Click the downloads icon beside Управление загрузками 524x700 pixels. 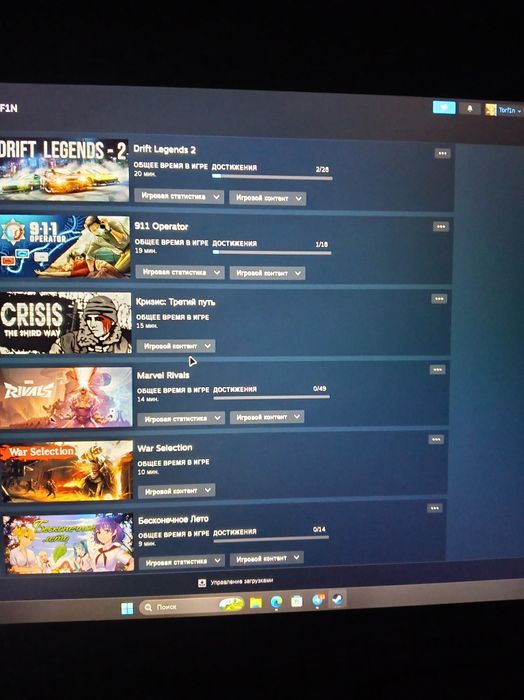click(202, 583)
